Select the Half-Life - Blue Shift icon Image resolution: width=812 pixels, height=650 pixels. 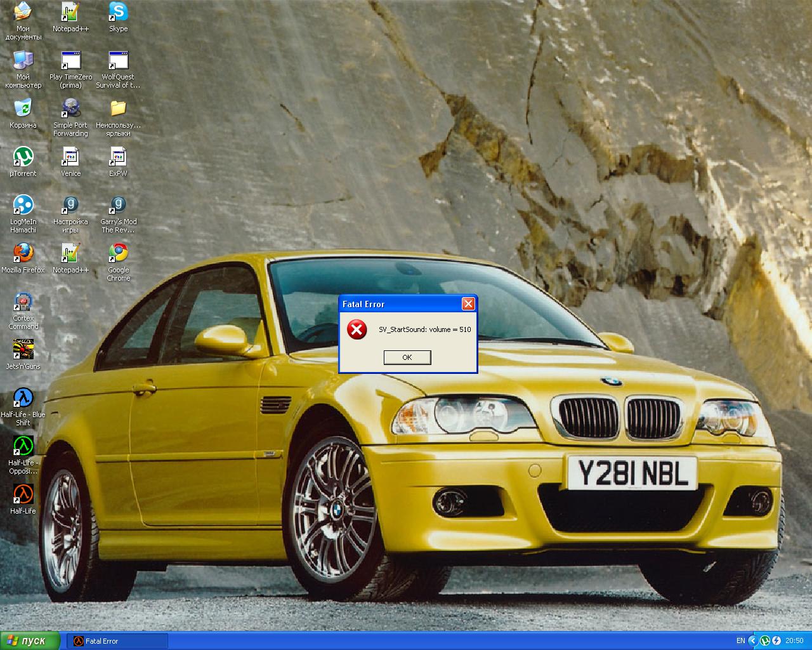[x=23, y=407]
